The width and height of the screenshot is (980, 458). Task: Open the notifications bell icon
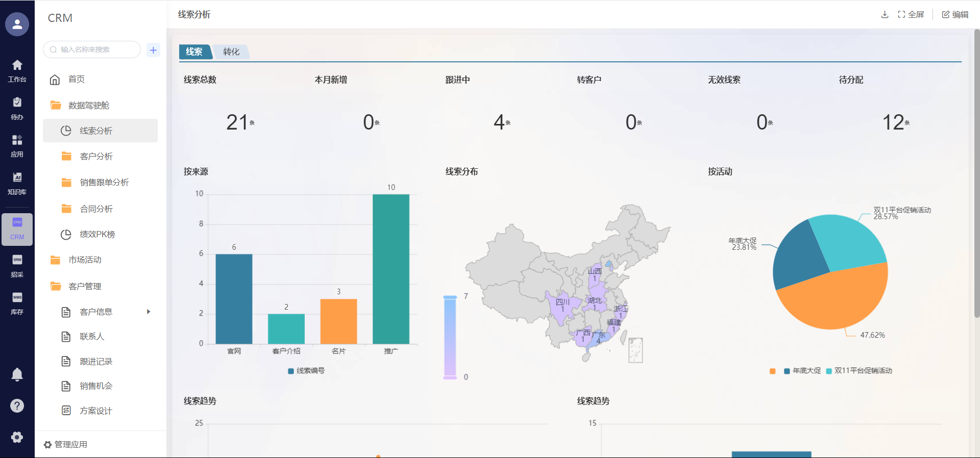(x=17, y=375)
